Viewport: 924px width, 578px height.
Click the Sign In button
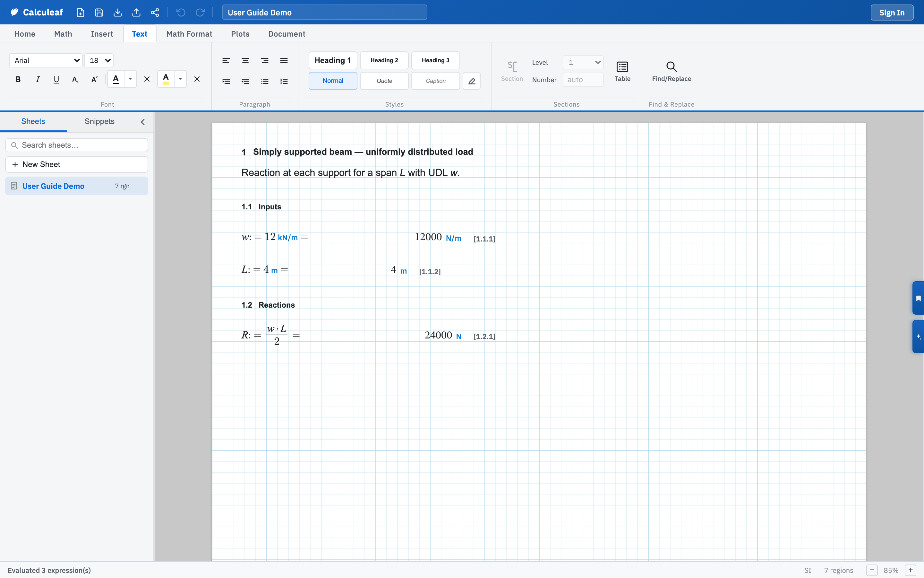coord(892,12)
